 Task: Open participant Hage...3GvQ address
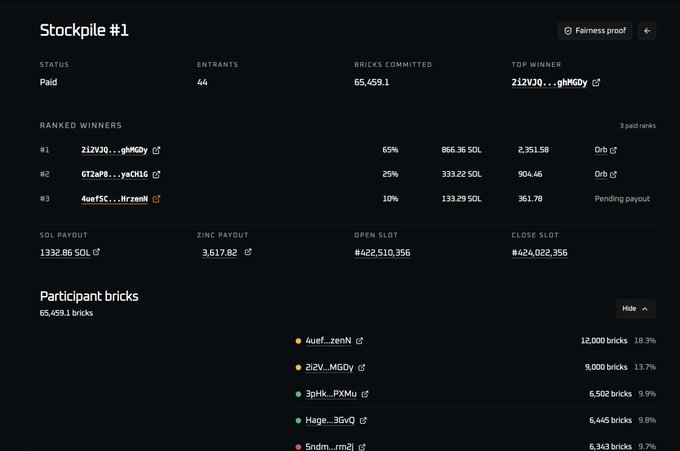coord(330,420)
